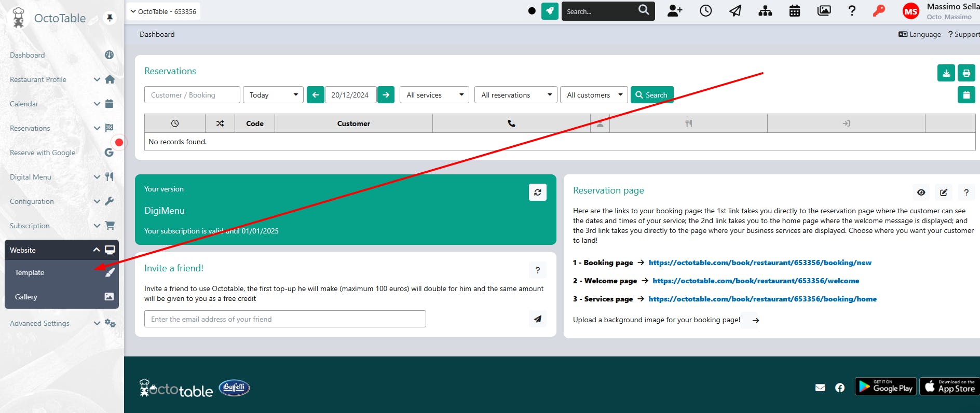Screen dimensions: 980x413
Task: Download the reservations list
Action: 946,73
